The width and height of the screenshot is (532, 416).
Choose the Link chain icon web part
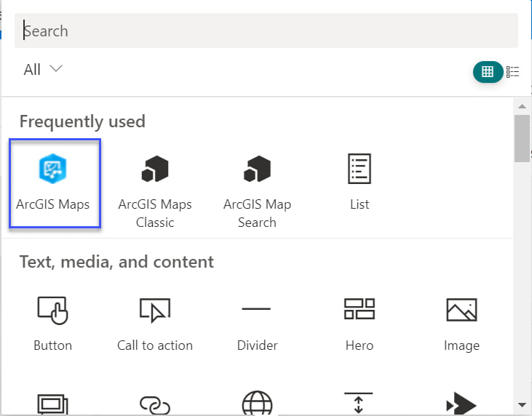(155, 405)
